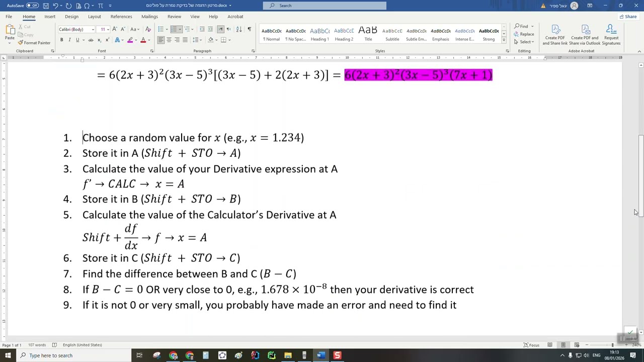This screenshot has height=362, width=644.
Task: Apply text effects and typography
Action: [117, 40]
